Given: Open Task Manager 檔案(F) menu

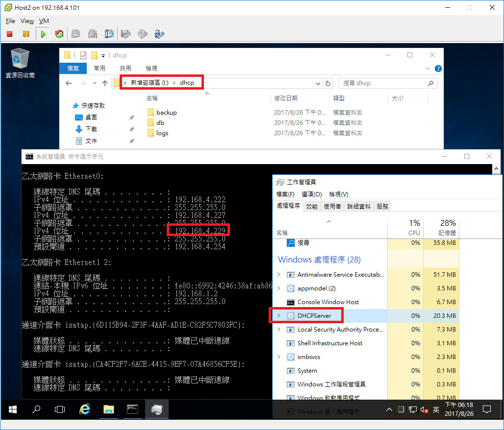Looking at the screenshot, I should click(x=285, y=194).
